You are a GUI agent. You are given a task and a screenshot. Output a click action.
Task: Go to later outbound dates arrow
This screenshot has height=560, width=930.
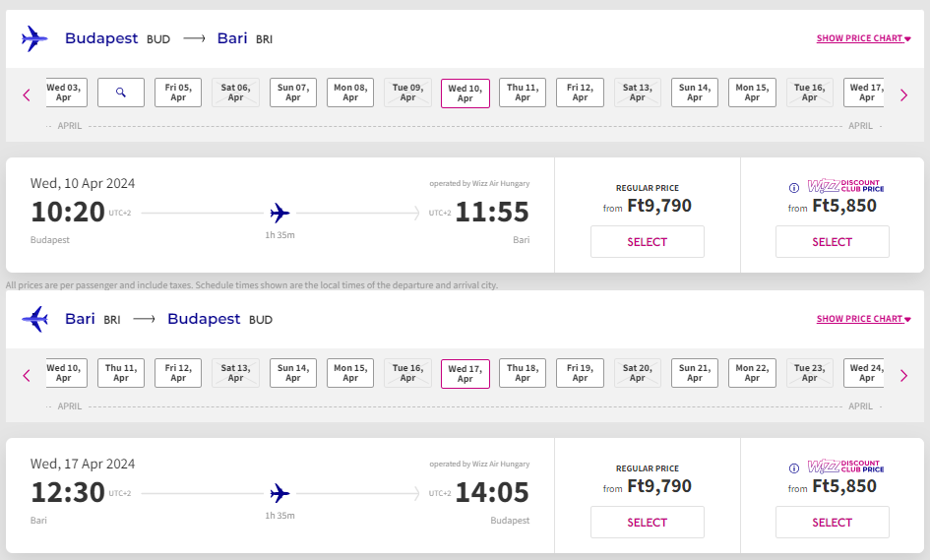[903, 94]
